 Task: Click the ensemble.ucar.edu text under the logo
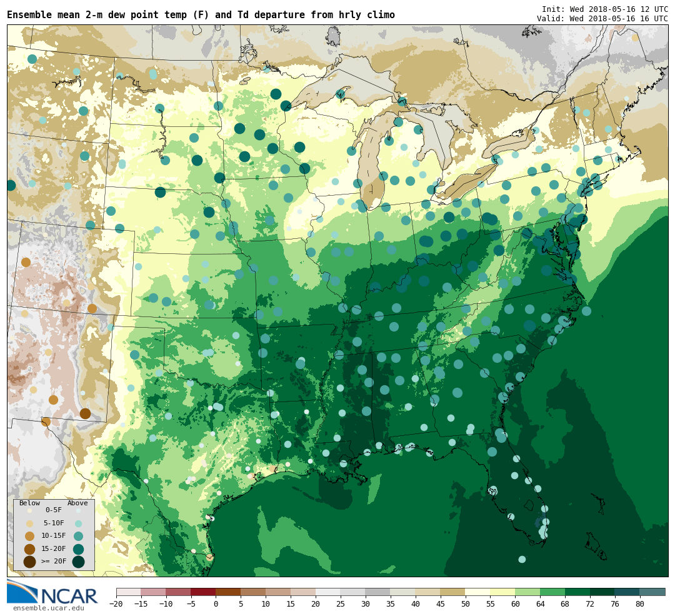[49, 608]
